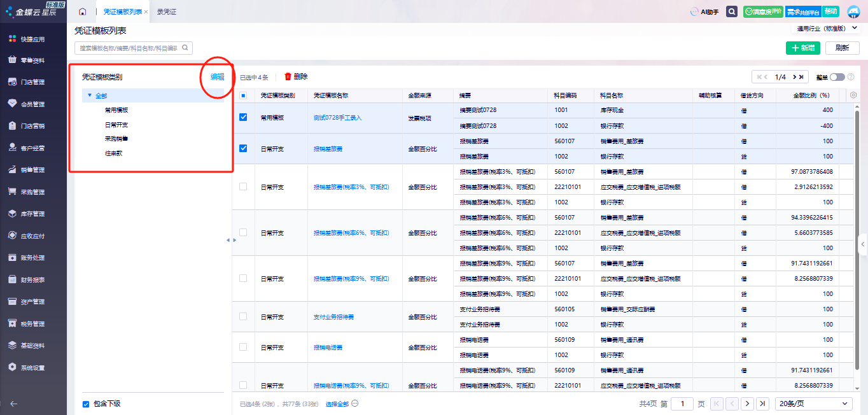Click the home icon in tab bar
Screen dimensions: 868x415
click(82, 12)
